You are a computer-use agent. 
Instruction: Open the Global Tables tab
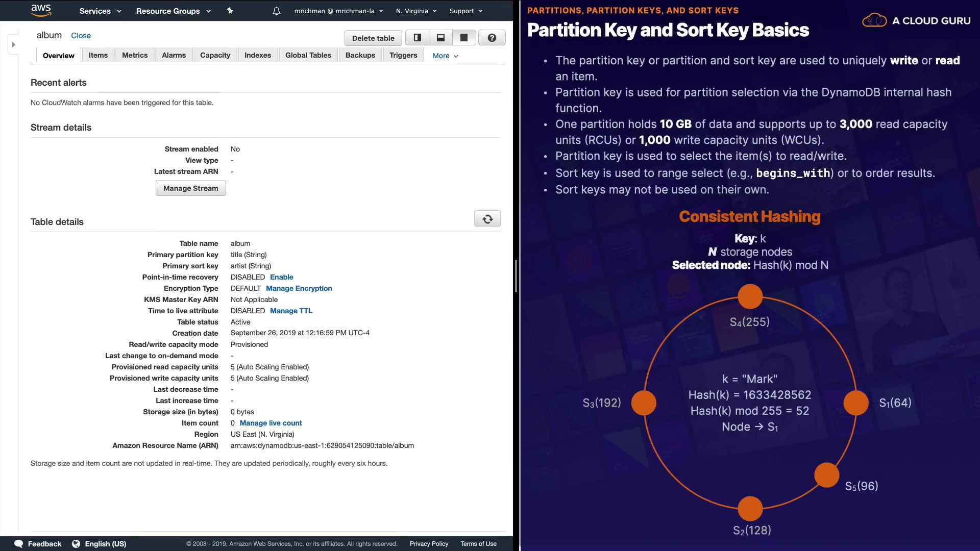[308, 55]
